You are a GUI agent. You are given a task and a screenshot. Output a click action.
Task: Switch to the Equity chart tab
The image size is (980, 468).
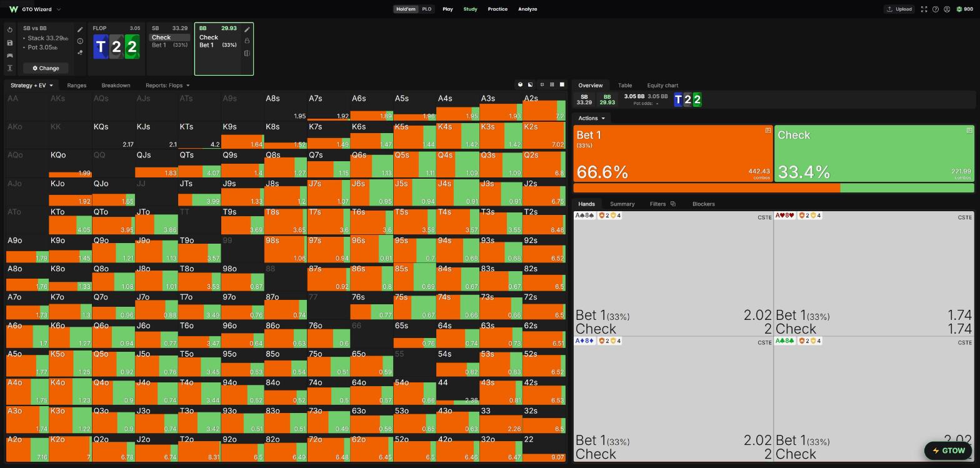(x=662, y=86)
